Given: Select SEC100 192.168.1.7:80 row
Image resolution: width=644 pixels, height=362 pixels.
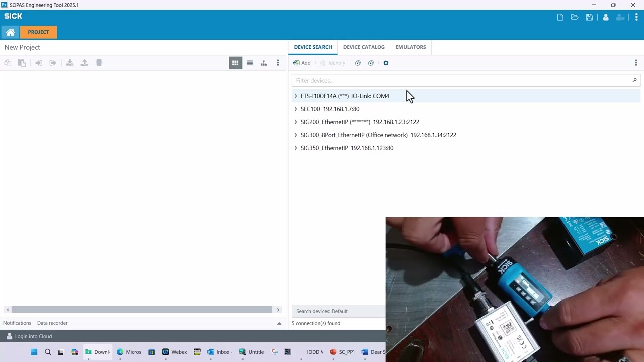Looking at the screenshot, I should coord(466,109).
